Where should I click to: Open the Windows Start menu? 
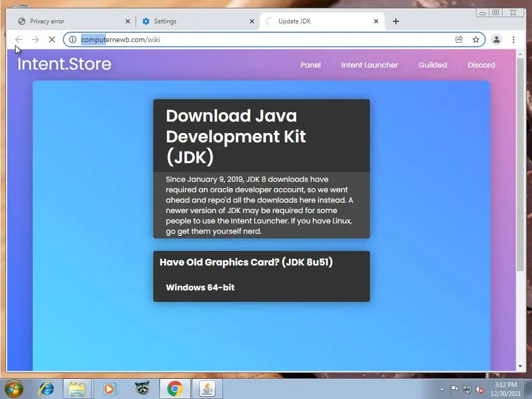pos(14,389)
